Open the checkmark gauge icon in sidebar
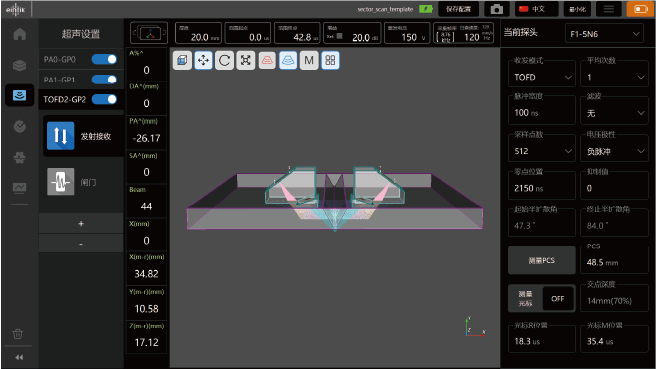Image resolution: width=656 pixels, height=369 pixels. (20, 126)
